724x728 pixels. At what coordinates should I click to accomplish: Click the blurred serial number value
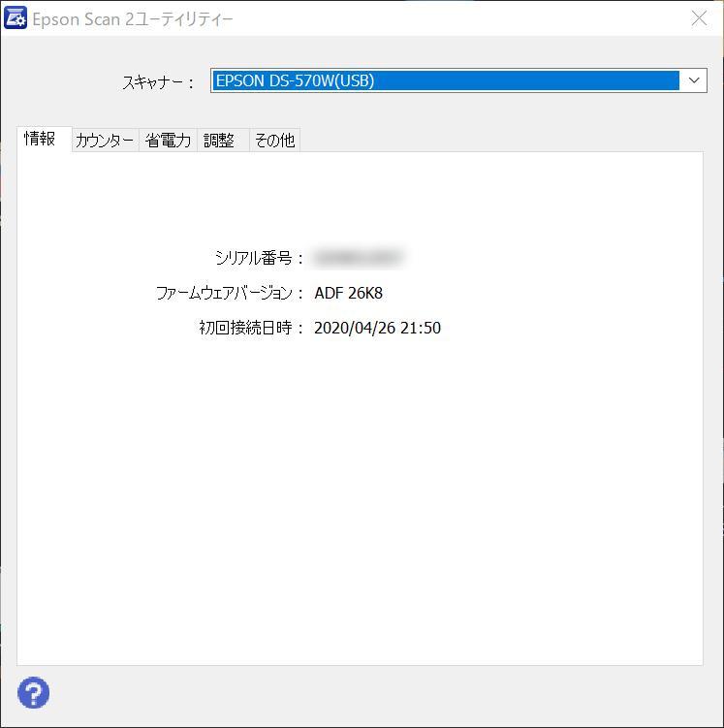(358, 258)
